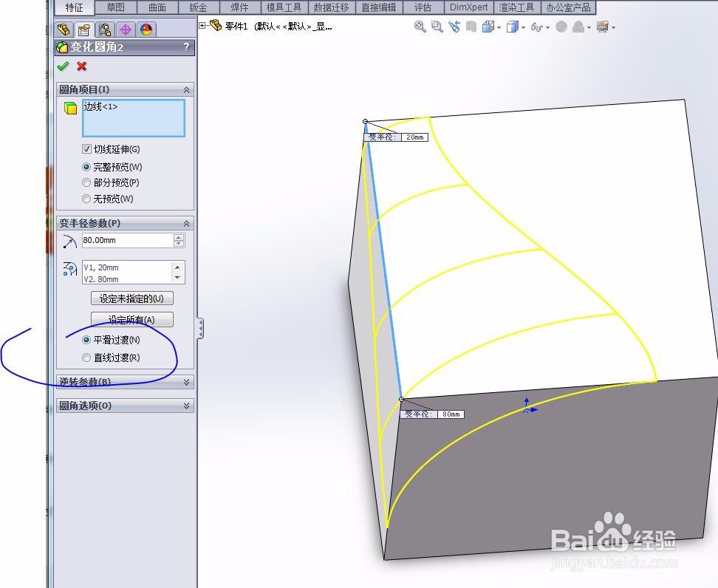Select the 平滑过渡(N) radio button
Viewport: 718px width, 588px height.
point(86,340)
